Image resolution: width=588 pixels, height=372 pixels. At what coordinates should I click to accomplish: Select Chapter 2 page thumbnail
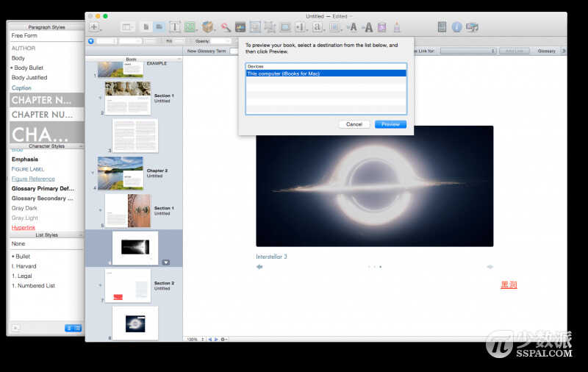coord(121,174)
